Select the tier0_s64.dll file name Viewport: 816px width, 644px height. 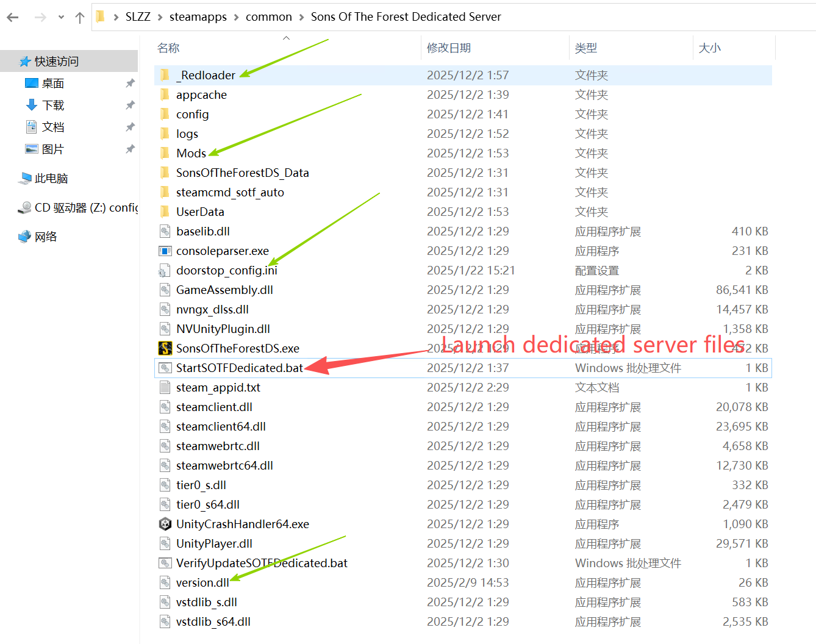[x=208, y=504]
